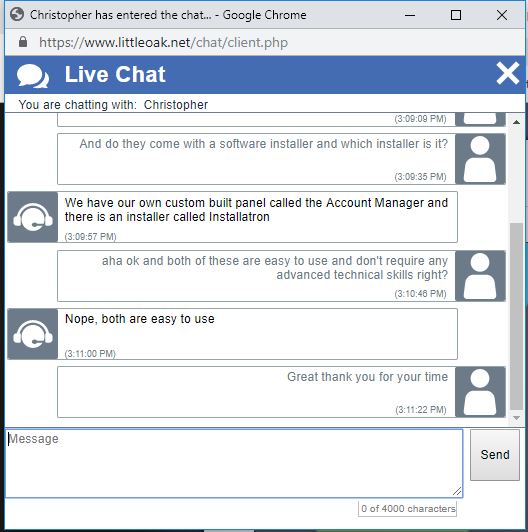Click the headset avatar next to "Nope, both are easy"

point(33,334)
